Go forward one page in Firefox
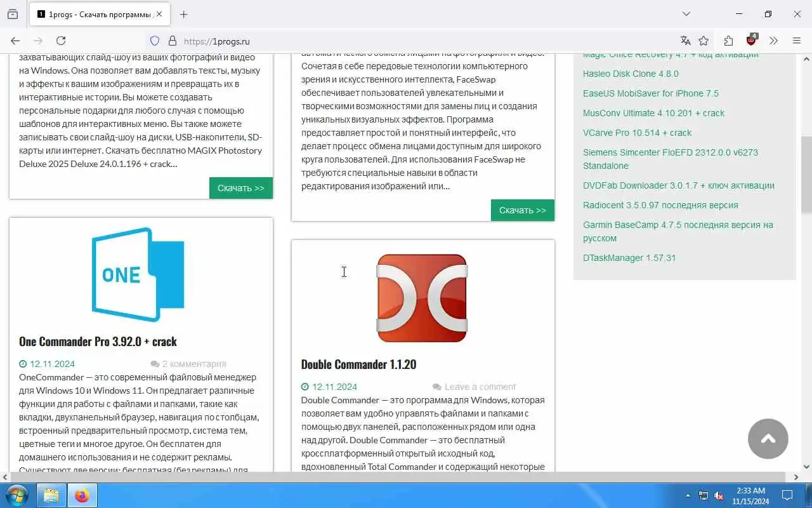Image resolution: width=812 pixels, height=508 pixels. click(x=38, y=41)
